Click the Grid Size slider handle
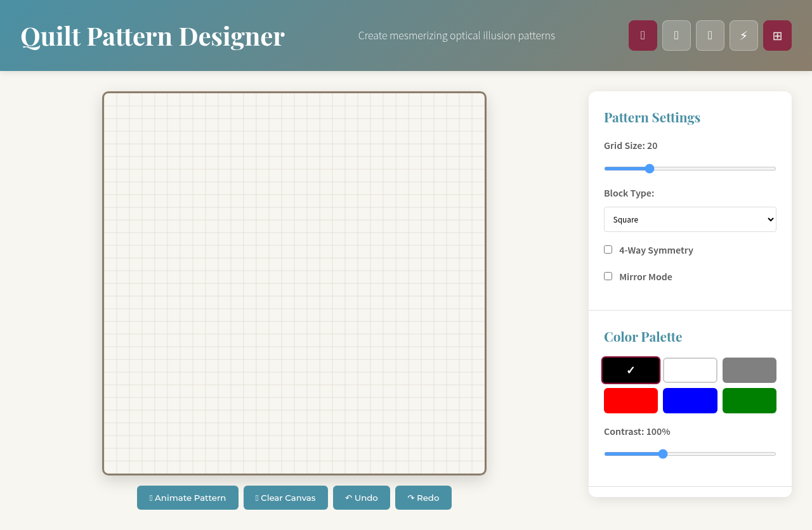The width and height of the screenshot is (812, 530). click(x=649, y=169)
